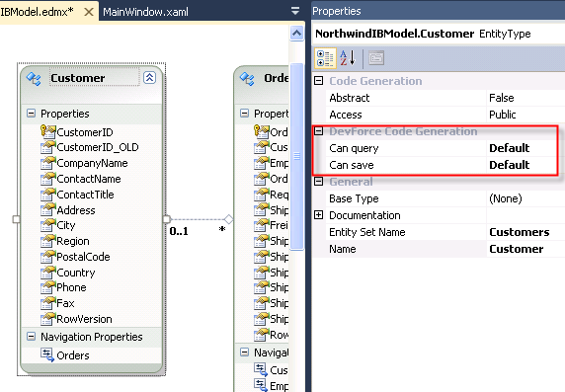Screen dimensions: 565x392
Task: Select the CustomerID_OLD property
Action: (98, 147)
